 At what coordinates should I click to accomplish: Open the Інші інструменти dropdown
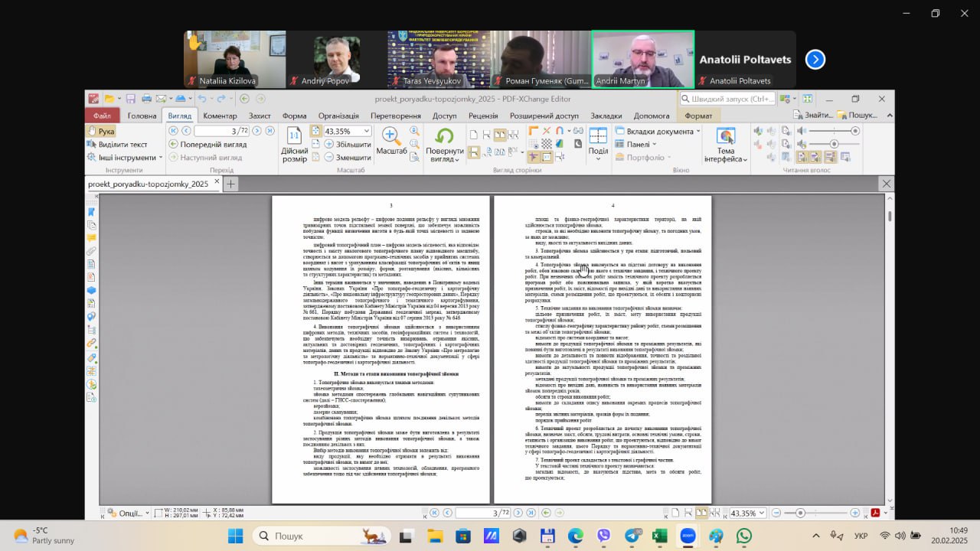pyautogui.click(x=125, y=158)
